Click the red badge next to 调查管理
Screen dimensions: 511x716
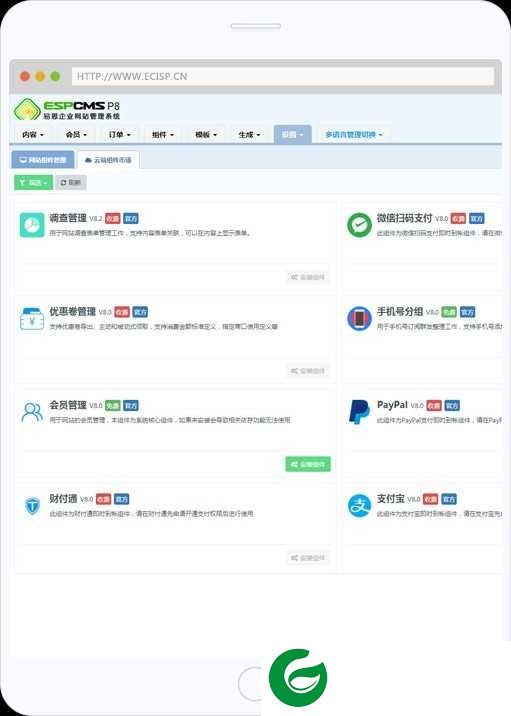pos(113,219)
